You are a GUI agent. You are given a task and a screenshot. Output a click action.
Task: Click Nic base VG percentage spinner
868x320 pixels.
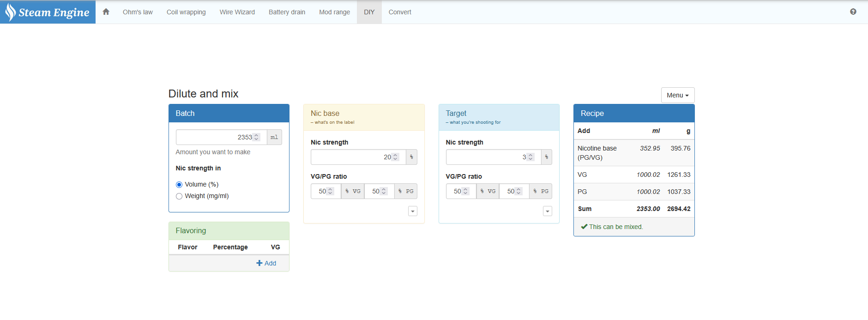click(330, 191)
